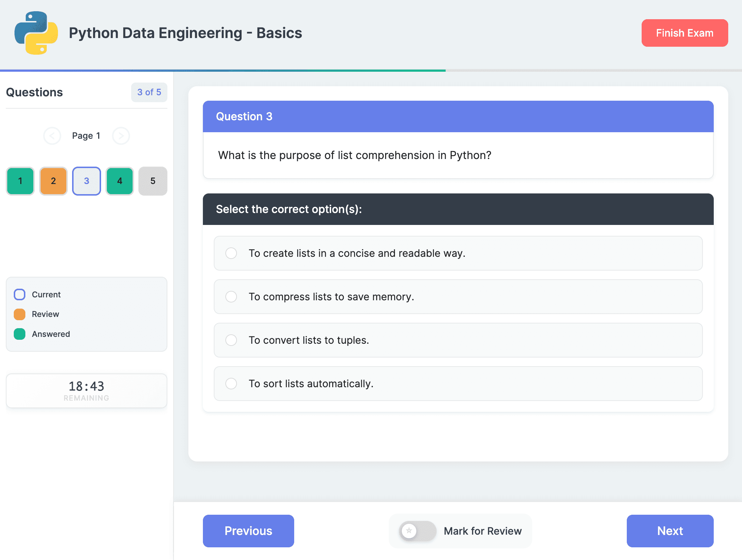The image size is (742, 560).
Task: Switch to question 2 in the sidebar
Action: click(x=53, y=181)
